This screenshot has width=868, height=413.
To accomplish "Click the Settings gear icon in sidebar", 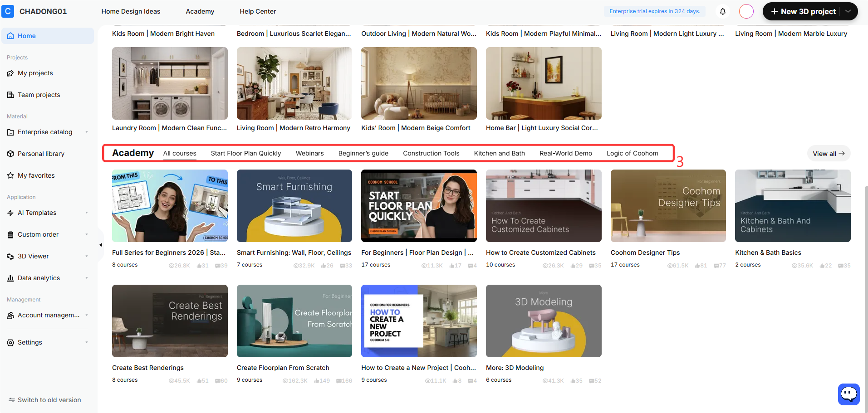I will (x=10, y=342).
